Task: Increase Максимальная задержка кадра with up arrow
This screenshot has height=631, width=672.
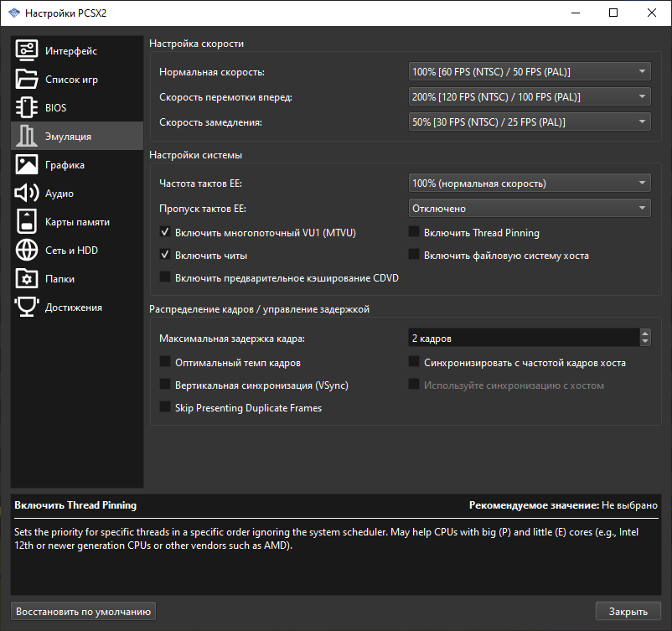Action: point(645,334)
